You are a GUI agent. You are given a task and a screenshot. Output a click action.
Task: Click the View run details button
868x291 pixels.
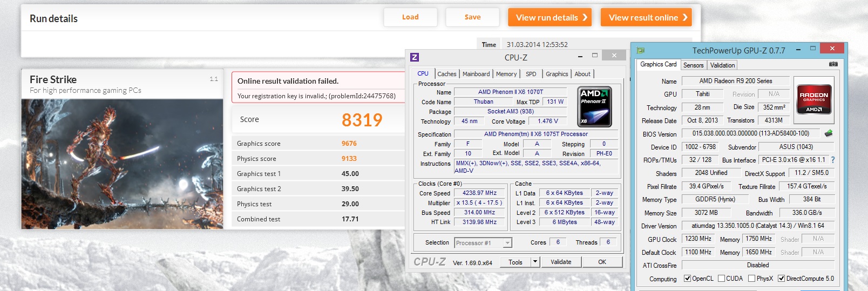550,17
